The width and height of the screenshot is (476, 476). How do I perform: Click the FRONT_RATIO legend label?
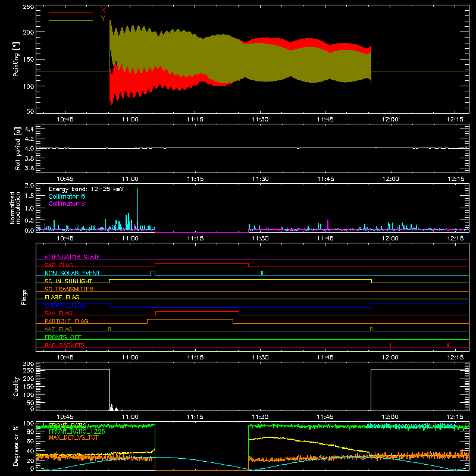(68, 425)
